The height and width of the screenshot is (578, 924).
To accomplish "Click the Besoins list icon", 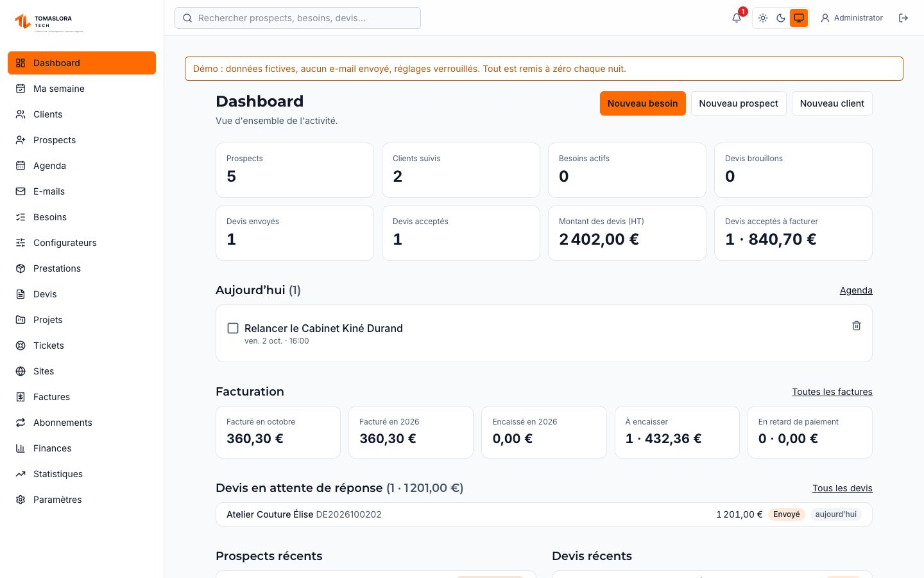I will pos(21,217).
